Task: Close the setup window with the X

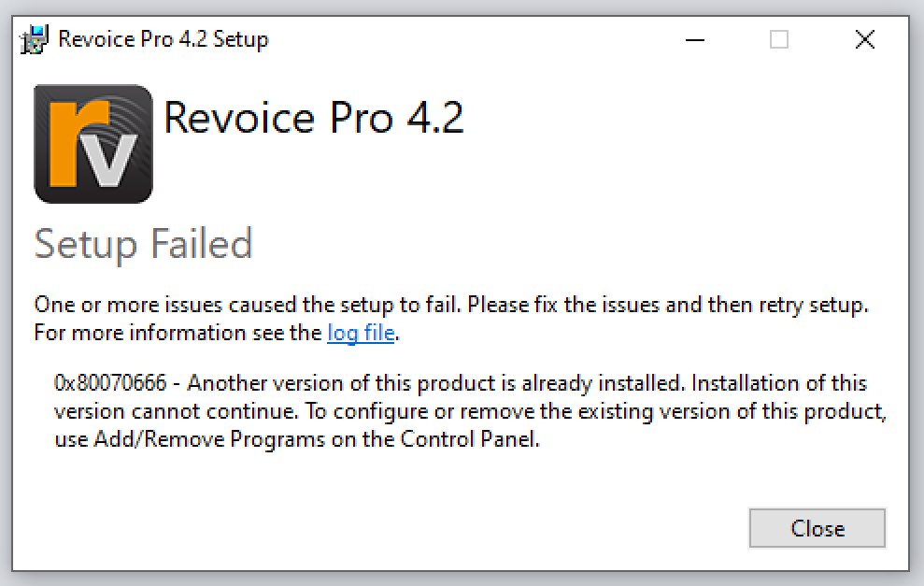Action: tap(864, 39)
